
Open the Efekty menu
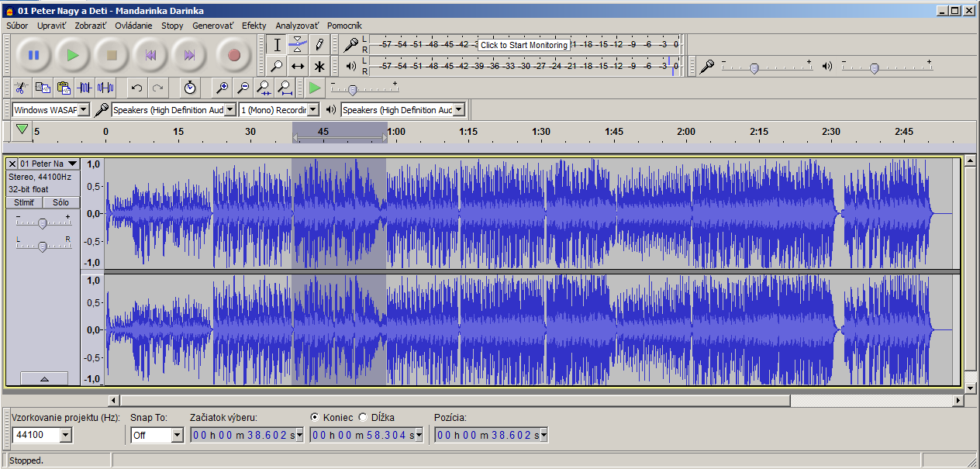[x=254, y=26]
